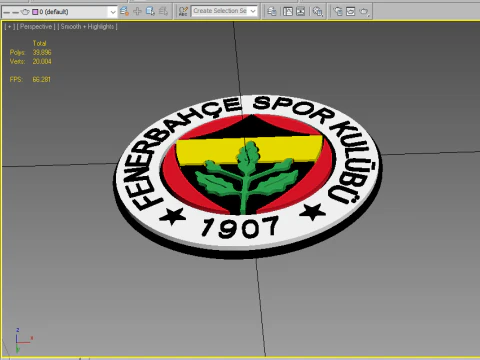The image size is (480, 360).
Task: Click the Total statistics heading
Action: [39, 43]
